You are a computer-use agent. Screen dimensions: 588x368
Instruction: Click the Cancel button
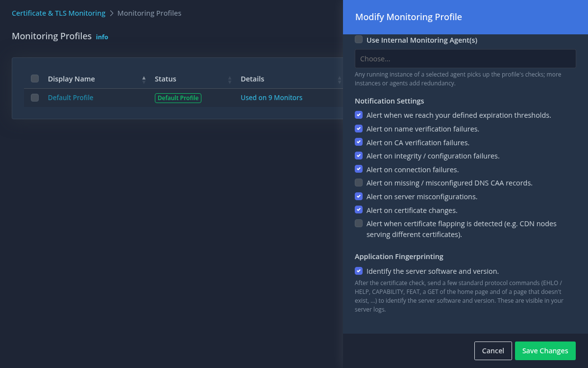click(x=493, y=351)
